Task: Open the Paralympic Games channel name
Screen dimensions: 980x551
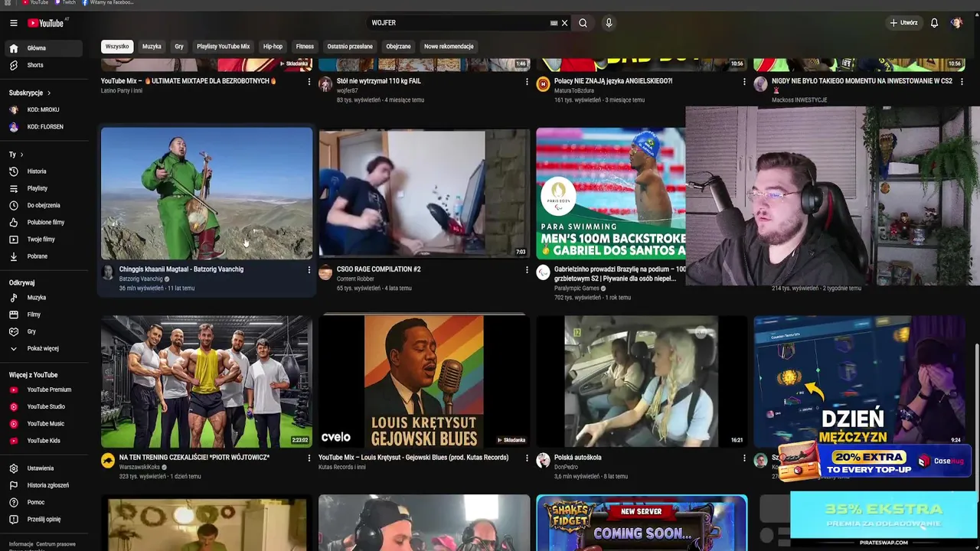Action: 577,289
